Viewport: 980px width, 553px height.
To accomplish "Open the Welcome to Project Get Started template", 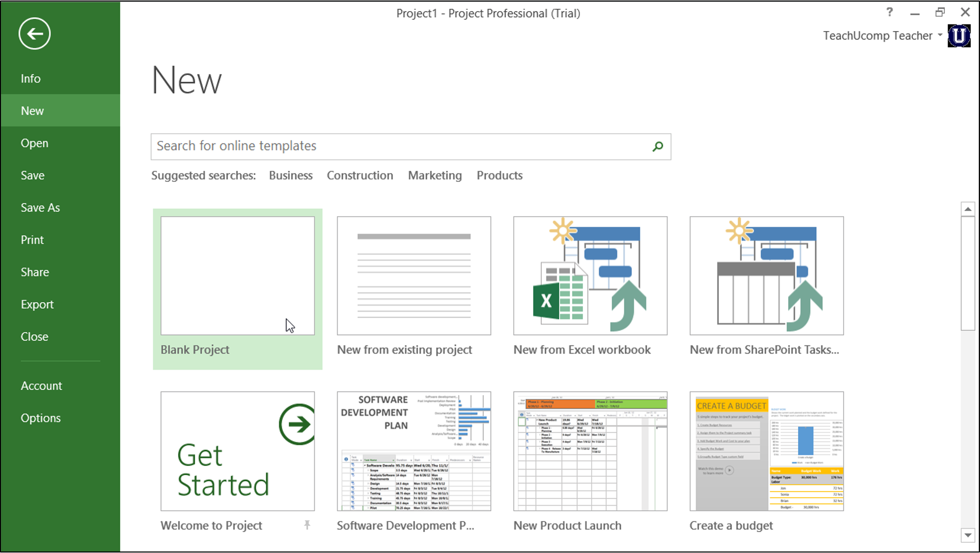I will pyautogui.click(x=237, y=451).
